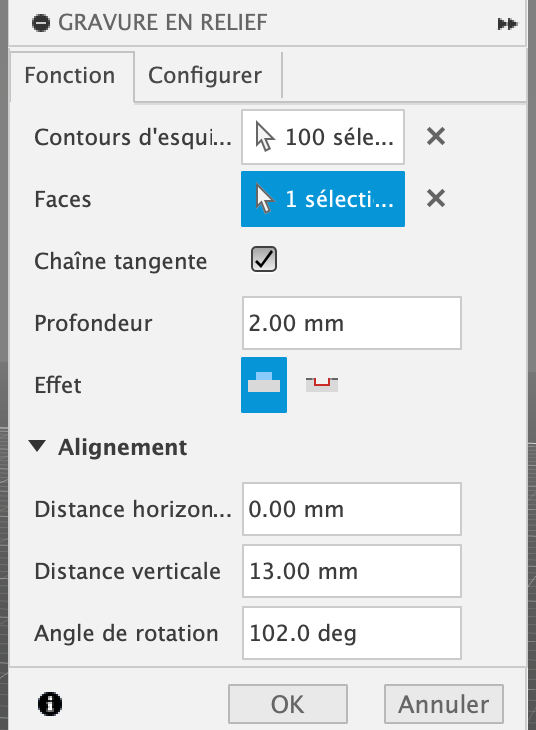The image size is (536, 730).
Task: Cancel with the Annuler button
Action: click(444, 704)
